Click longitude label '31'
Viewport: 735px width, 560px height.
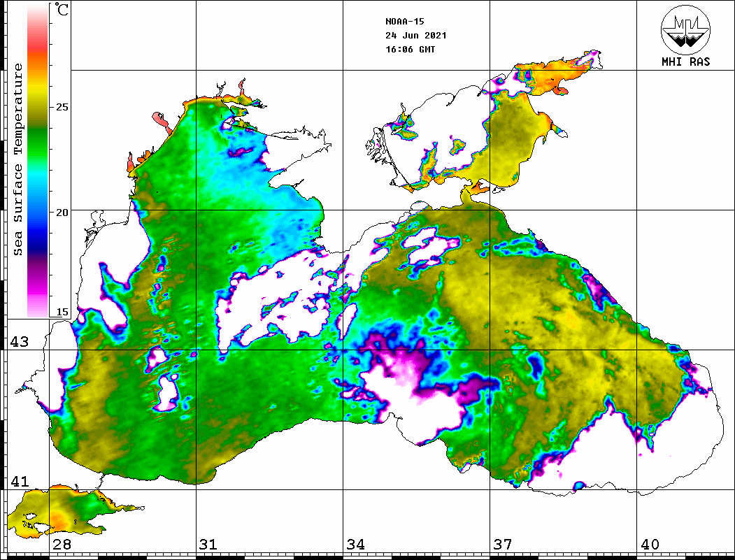208,545
